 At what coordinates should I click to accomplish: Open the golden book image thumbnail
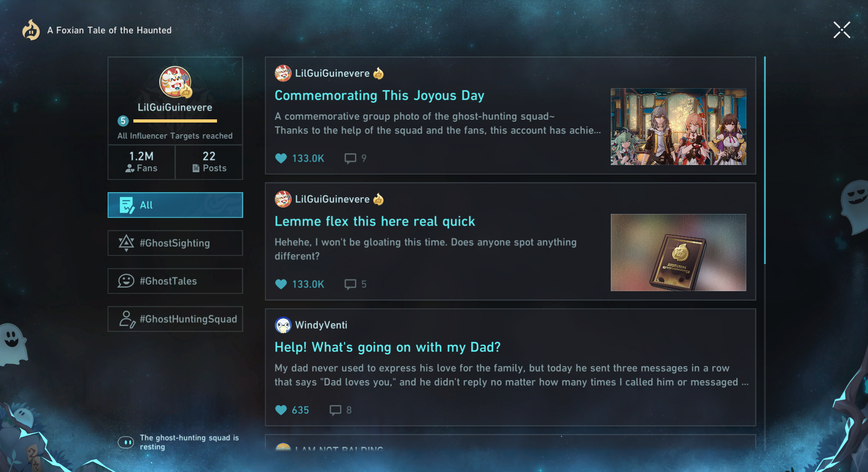pos(678,252)
